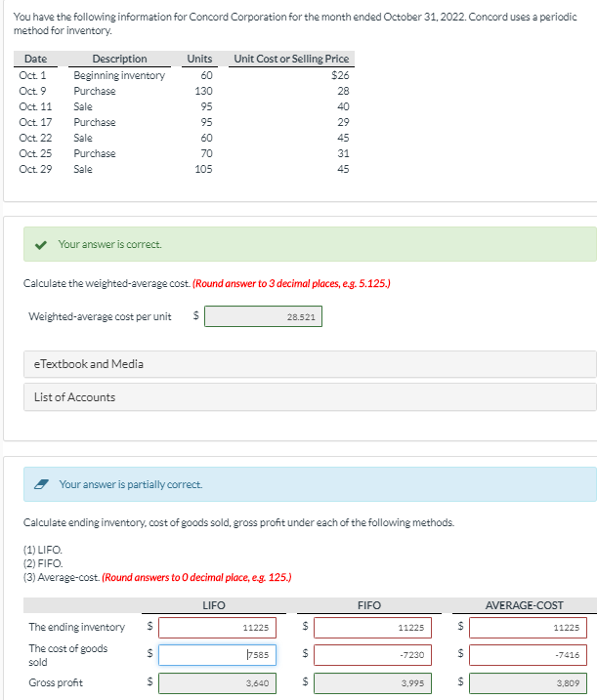Click the LIFO column heading

pos(214,605)
